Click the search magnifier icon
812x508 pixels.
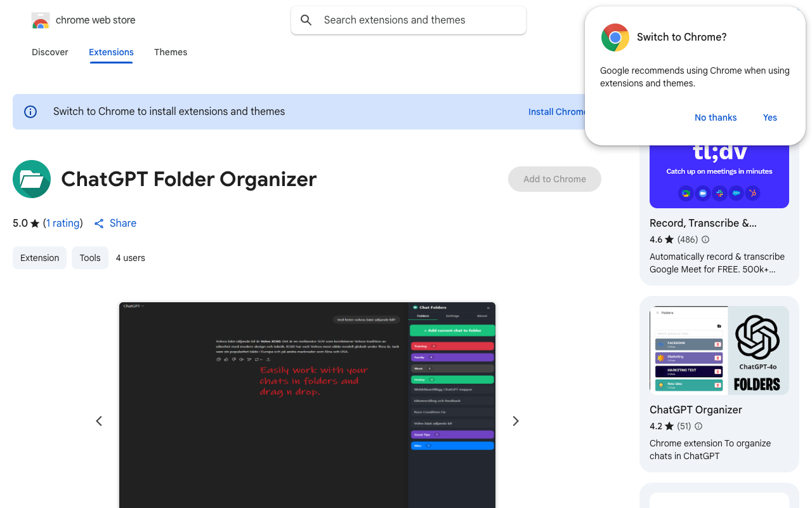tap(306, 20)
